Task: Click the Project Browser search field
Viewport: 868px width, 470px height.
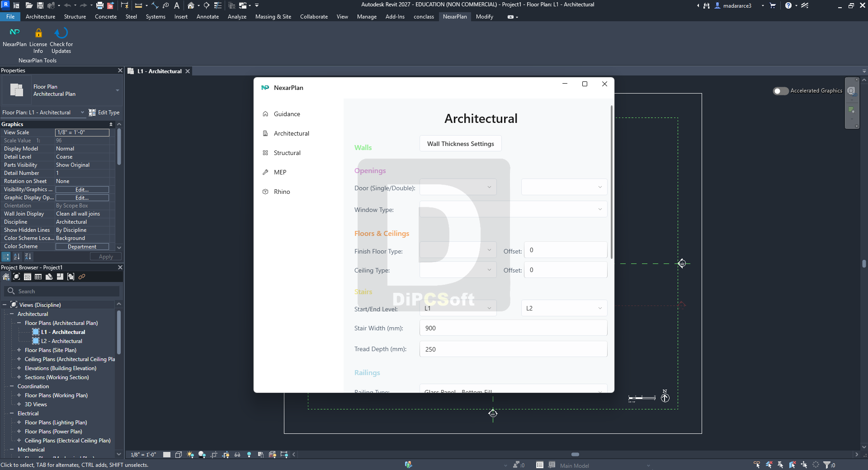Action: 61,291
